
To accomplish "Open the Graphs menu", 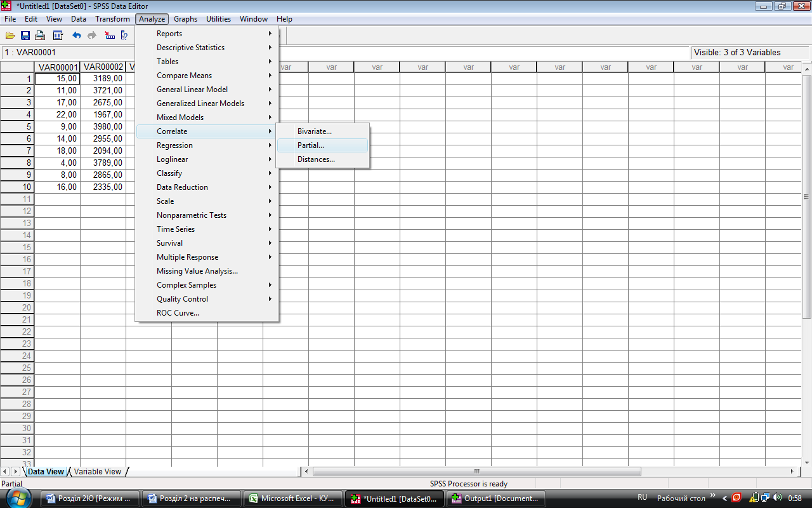I will pos(185,19).
